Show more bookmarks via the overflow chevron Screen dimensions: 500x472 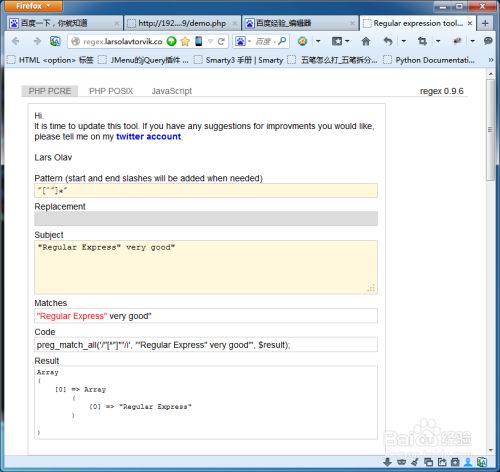[x=491, y=60]
